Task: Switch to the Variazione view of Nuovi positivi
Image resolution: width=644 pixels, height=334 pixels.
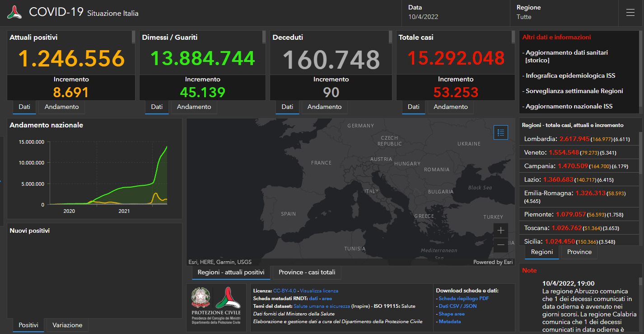Action: click(67, 325)
